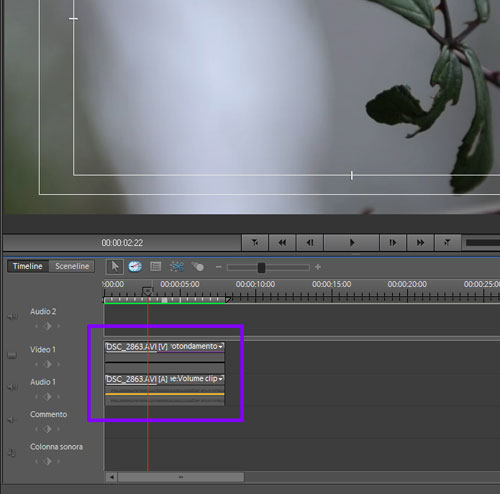The height and width of the screenshot is (494, 500).
Task: Open the properties list icon
Action: click(x=156, y=266)
